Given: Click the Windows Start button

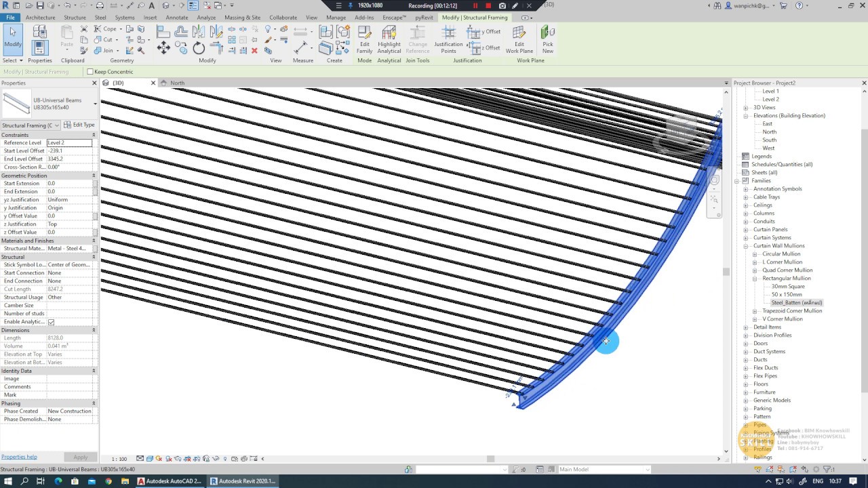Looking at the screenshot, I should (7, 481).
